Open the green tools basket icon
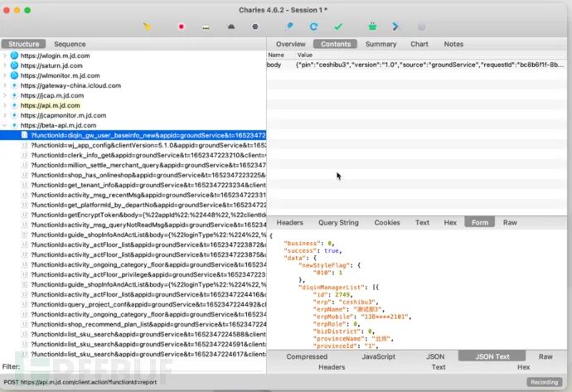The height and width of the screenshot is (392, 572). (x=372, y=27)
